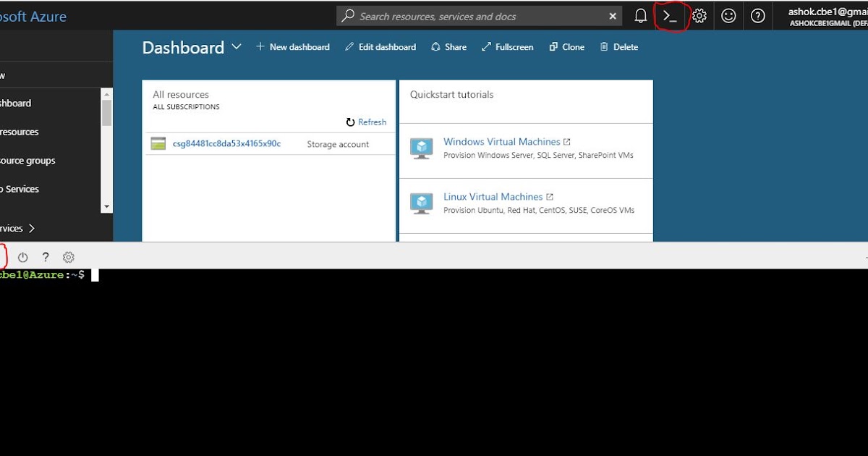Image resolution: width=868 pixels, height=456 pixels.
Task: Refresh the All resources list
Action: (x=366, y=122)
